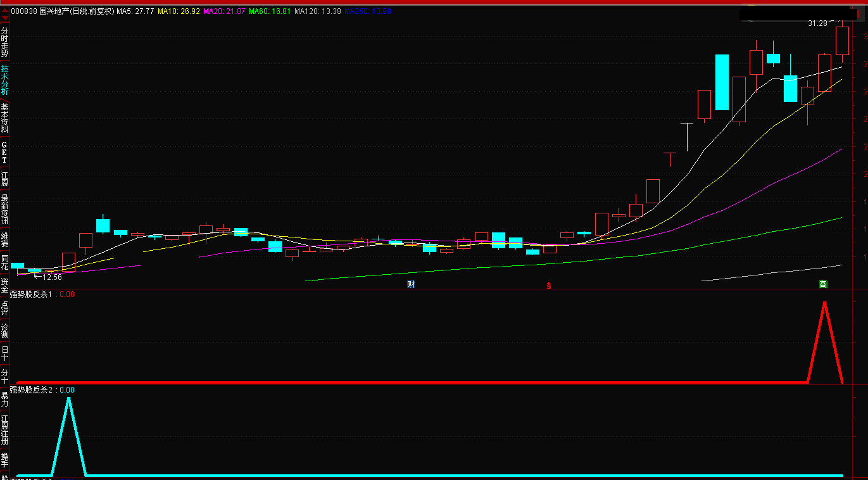
Task: Click the red S marker under the chart
Action: point(549,286)
